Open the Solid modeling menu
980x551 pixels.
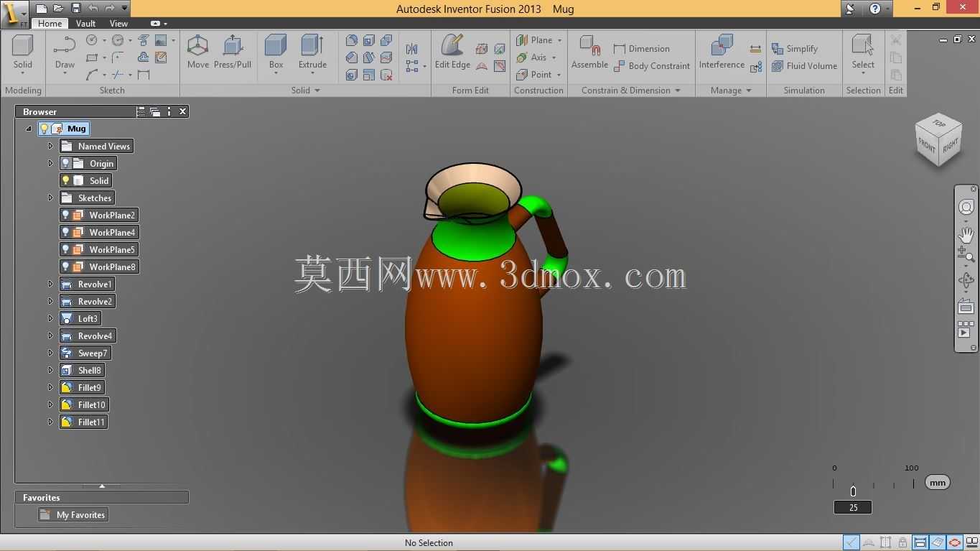coord(23,55)
